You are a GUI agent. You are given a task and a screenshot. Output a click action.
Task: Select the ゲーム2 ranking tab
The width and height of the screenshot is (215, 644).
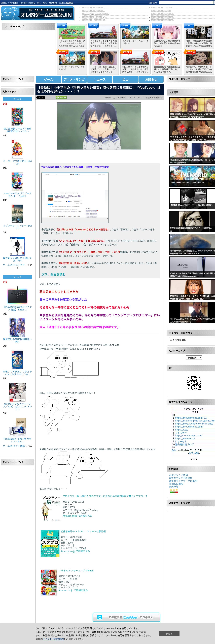coord(17,277)
